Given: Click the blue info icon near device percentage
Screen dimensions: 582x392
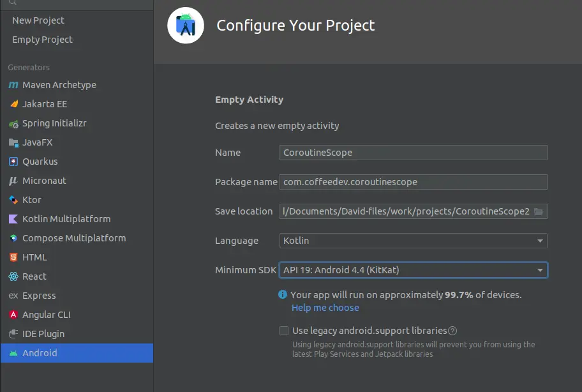Looking at the screenshot, I should [x=283, y=295].
